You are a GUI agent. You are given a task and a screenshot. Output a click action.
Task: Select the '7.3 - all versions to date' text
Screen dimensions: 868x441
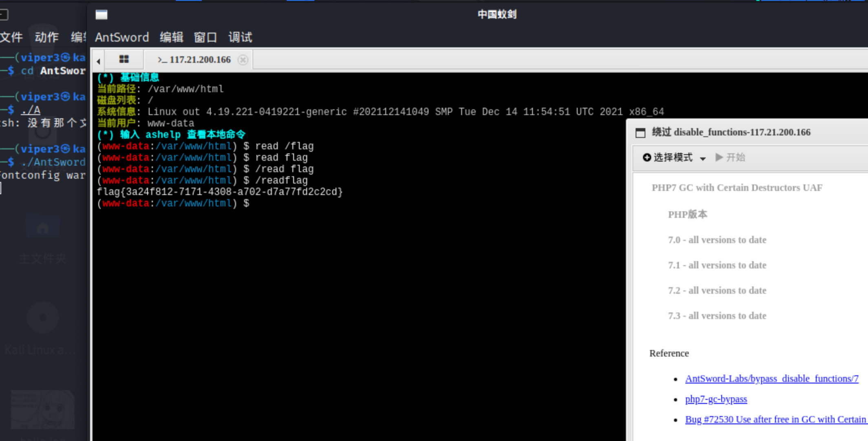point(717,316)
